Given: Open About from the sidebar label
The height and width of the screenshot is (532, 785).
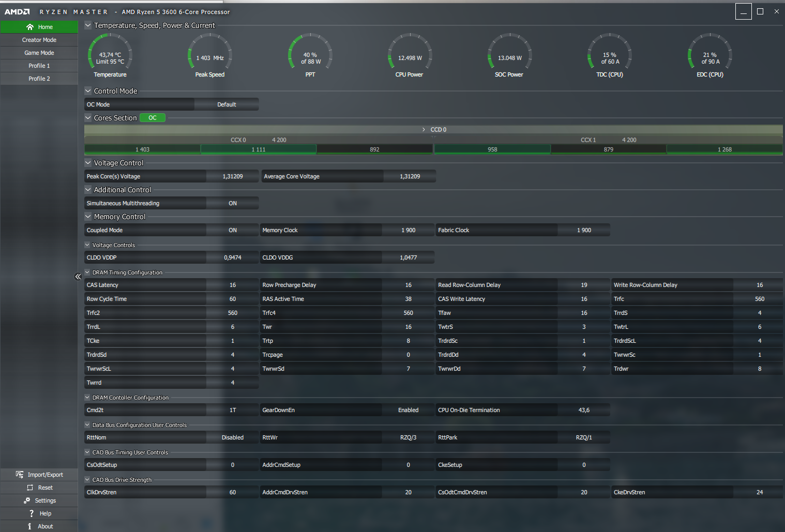Looking at the screenshot, I should tap(46, 526).
